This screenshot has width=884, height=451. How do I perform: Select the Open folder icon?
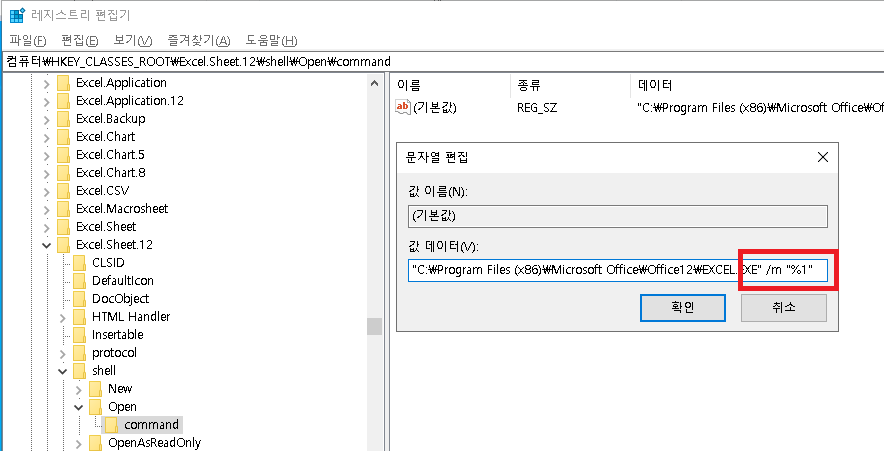[x=95, y=407]
